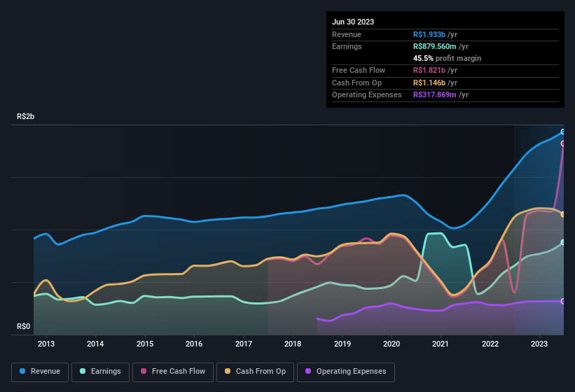
Task: Click the 45.5% profit margin text
Action: [x=447, y=58]
